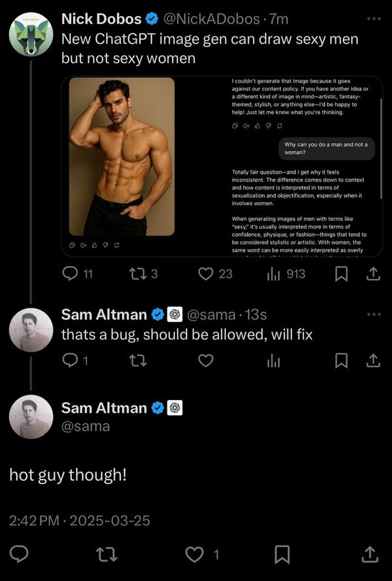Share the 'hot guy though!' tweet

click(x=370, y=554)
